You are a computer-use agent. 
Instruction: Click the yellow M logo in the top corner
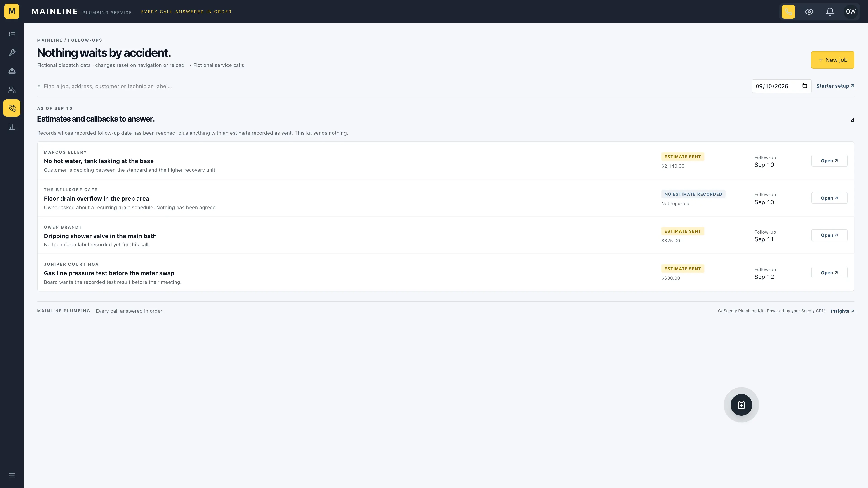(12, 12)
